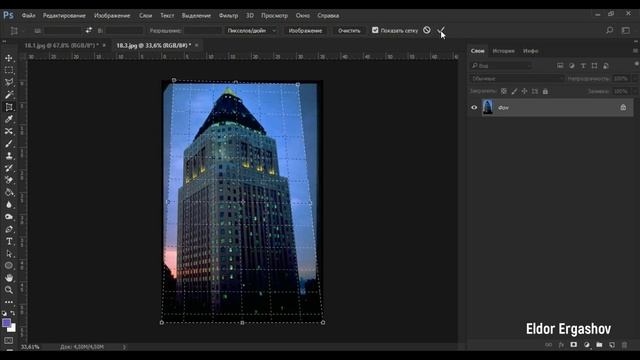Screen dimensions: 640x360
Task: Cancel the perspective crop operation
Action: tap(427, 30)
